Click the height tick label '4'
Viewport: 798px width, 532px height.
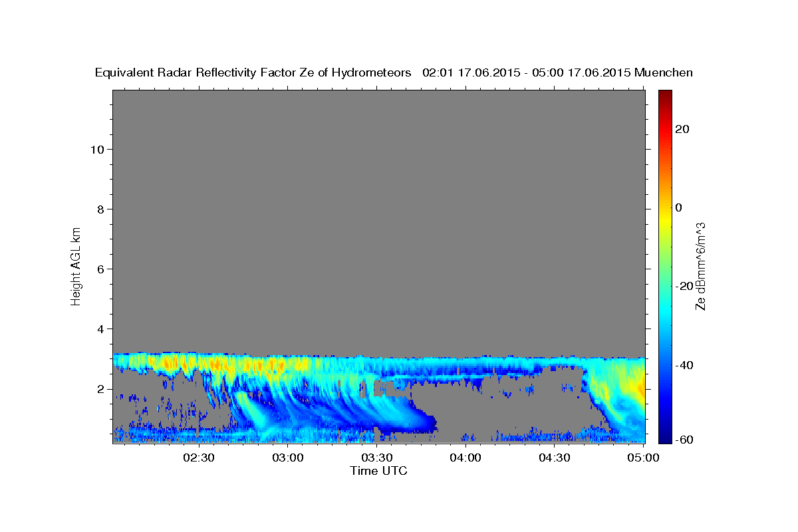tap(100, 329)
